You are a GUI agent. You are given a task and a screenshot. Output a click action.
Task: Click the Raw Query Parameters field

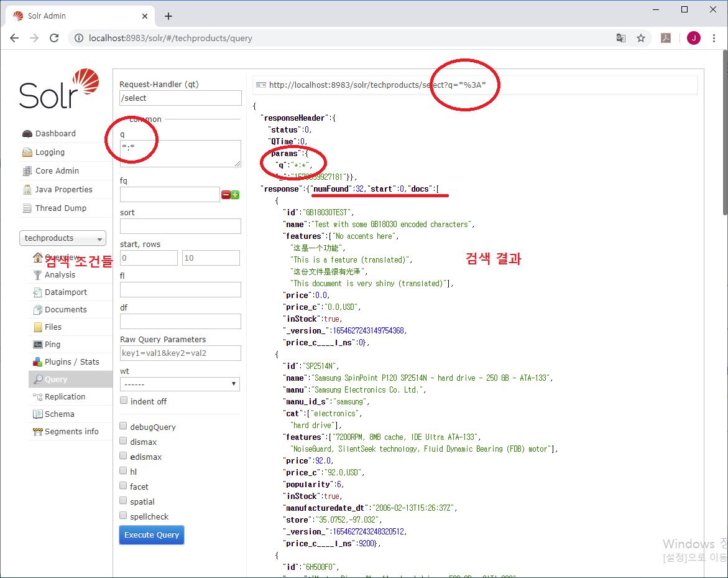pos(181,353)
